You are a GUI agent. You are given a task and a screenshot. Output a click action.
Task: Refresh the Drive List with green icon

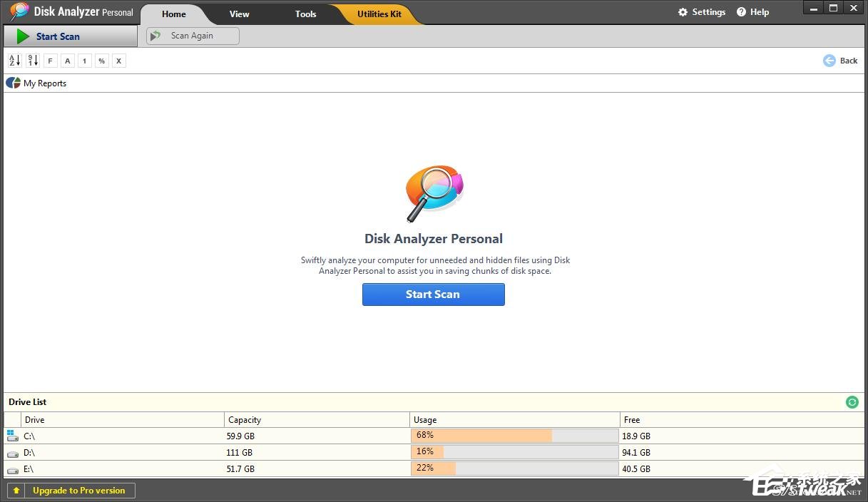point(852,402)
